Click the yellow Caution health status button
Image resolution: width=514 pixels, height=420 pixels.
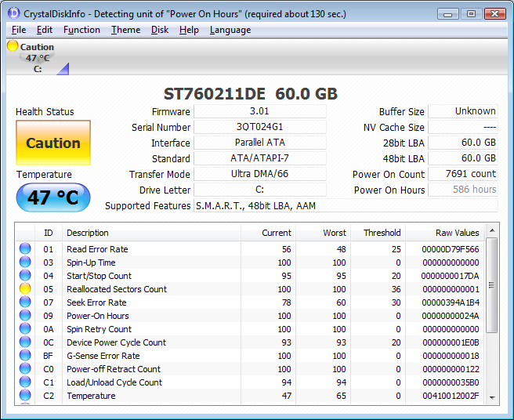[x=53, y=143]
